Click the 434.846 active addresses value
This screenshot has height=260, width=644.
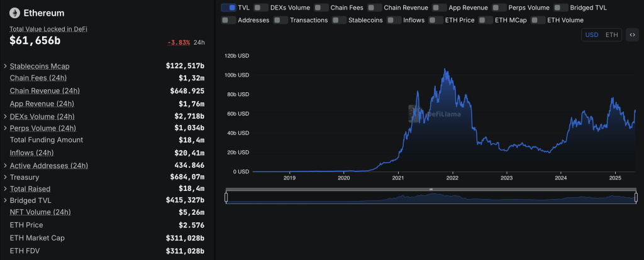(190, 166)
